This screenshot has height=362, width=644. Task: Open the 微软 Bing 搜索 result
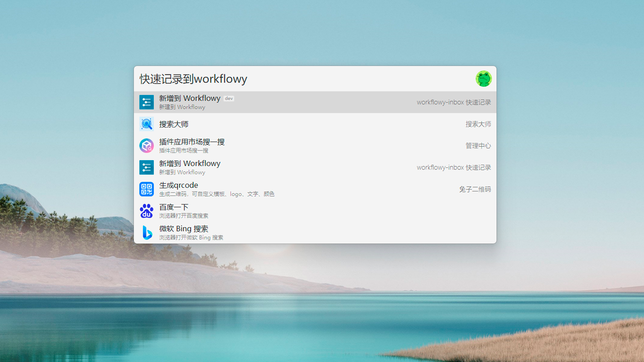[x=315, y=232]
